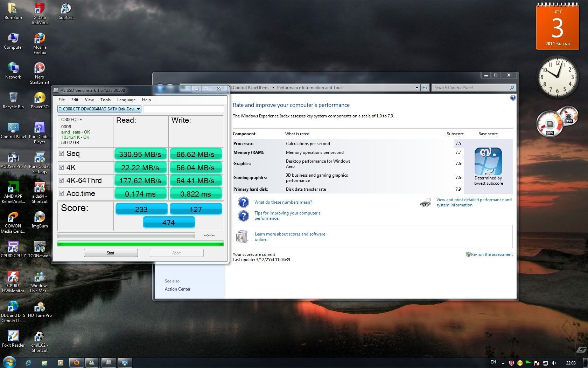Image resolution: width=588 pixels, height=368 pixels.
Task: Open the File menu in AS SSD Benchmark
Action: click(x=62, y=100)
